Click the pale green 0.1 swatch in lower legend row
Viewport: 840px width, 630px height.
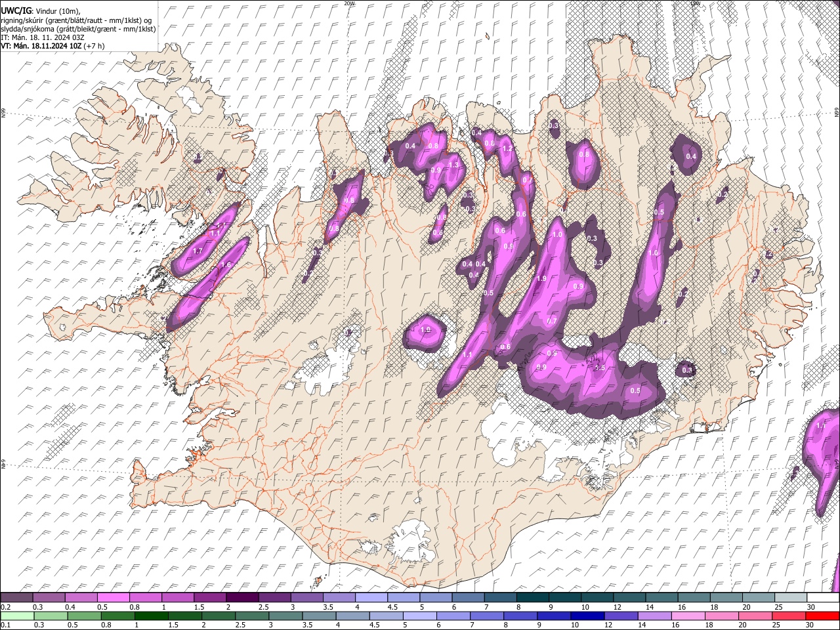[x=16, y=616]
